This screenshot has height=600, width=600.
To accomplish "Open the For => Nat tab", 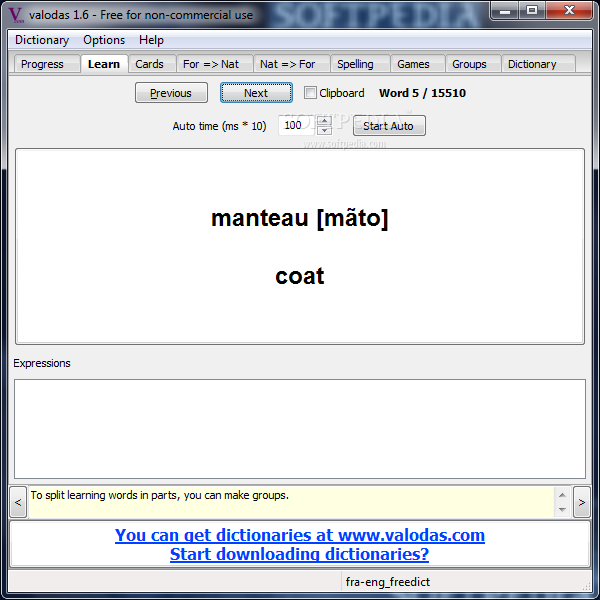I will click(x=215, y=64).
